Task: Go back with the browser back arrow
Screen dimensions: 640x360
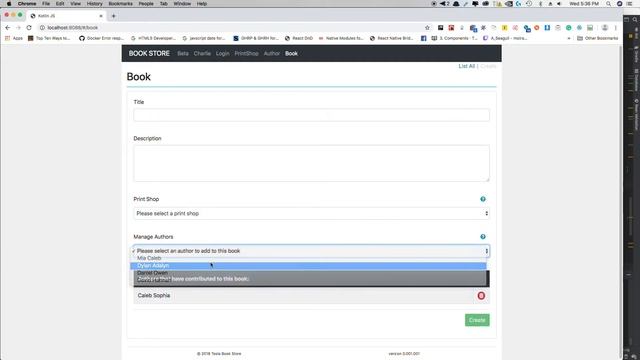Action: 8,28
